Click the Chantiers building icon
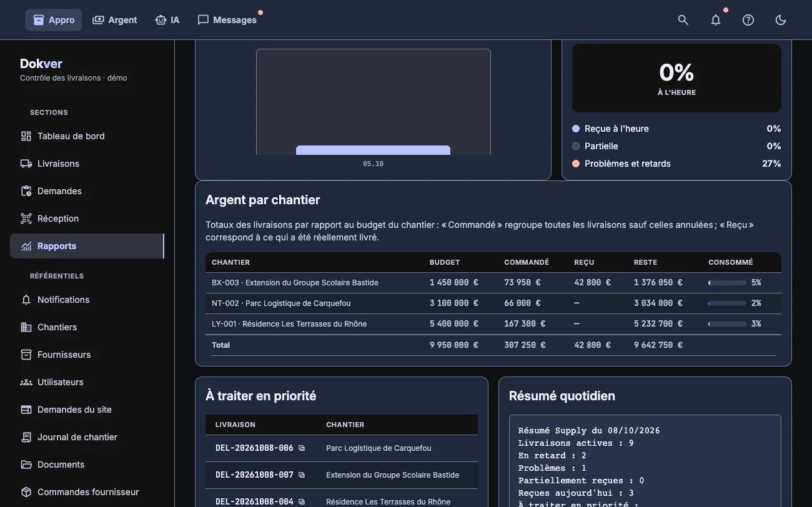This screenshot has width=812, height=507. click(26, 327)
